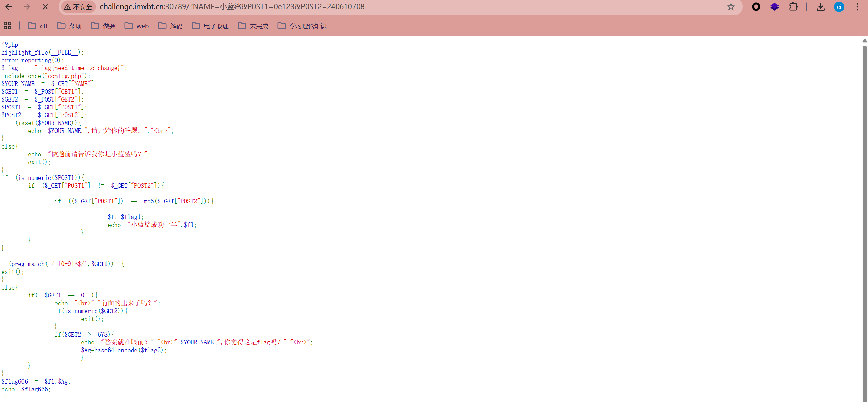Screen dimensions: 868x402
Task: Open the 学习理论知识 bookmark folder
Action: (302, 26)
